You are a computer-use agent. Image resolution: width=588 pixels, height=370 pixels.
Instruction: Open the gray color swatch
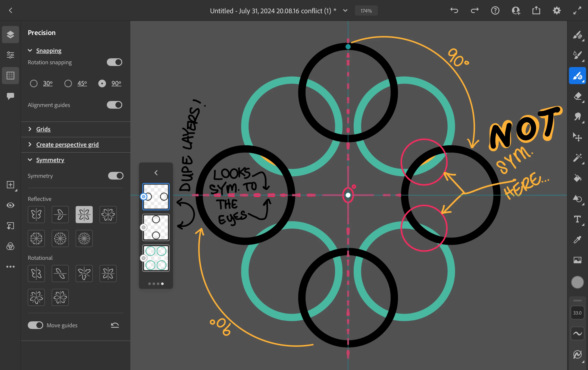577,282
